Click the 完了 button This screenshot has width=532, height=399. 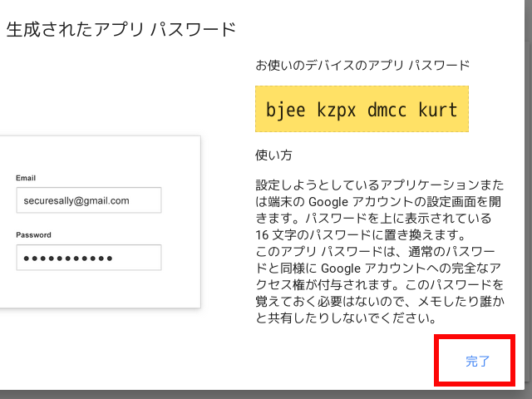478,361
